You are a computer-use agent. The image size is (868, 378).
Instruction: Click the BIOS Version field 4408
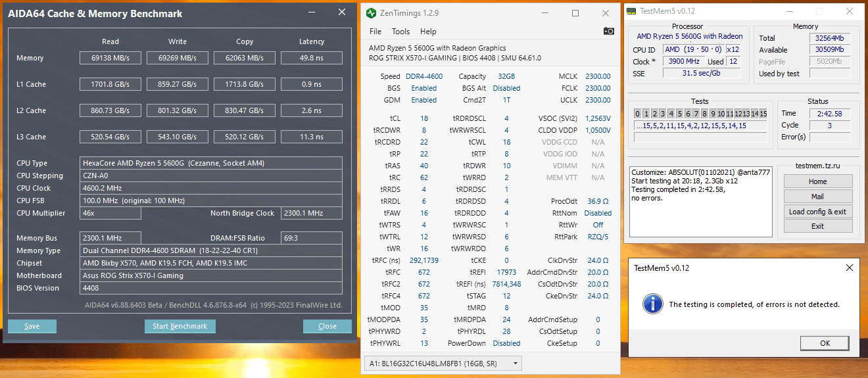(211, 288)
